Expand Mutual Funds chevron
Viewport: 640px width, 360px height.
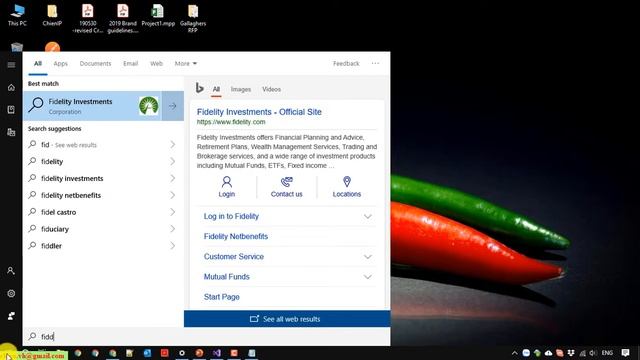click(x=367, y=277)
